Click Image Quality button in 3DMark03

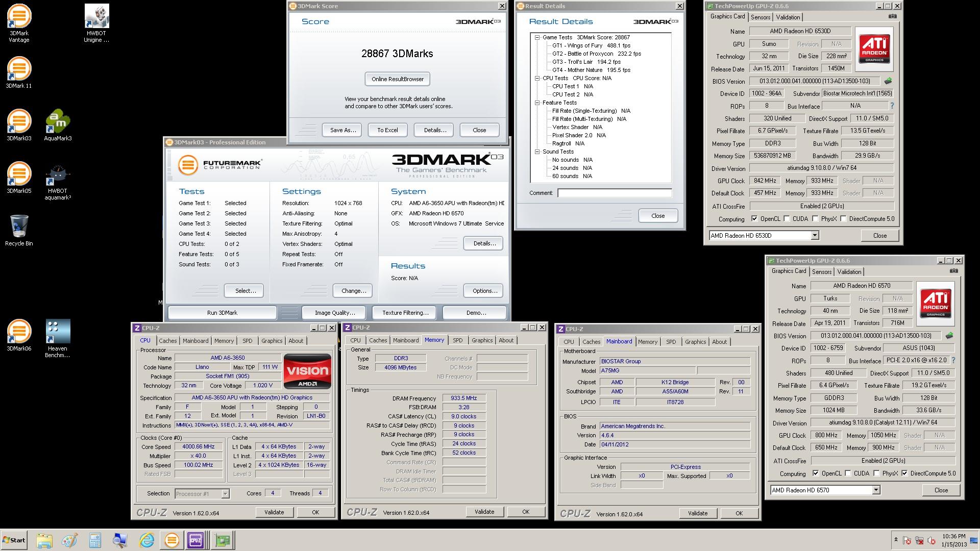pyautogui.click(x=335, y=313)
